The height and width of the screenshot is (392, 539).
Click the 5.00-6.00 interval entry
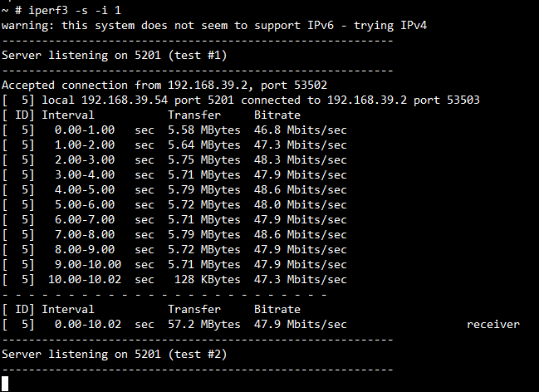tap(85, 205)
